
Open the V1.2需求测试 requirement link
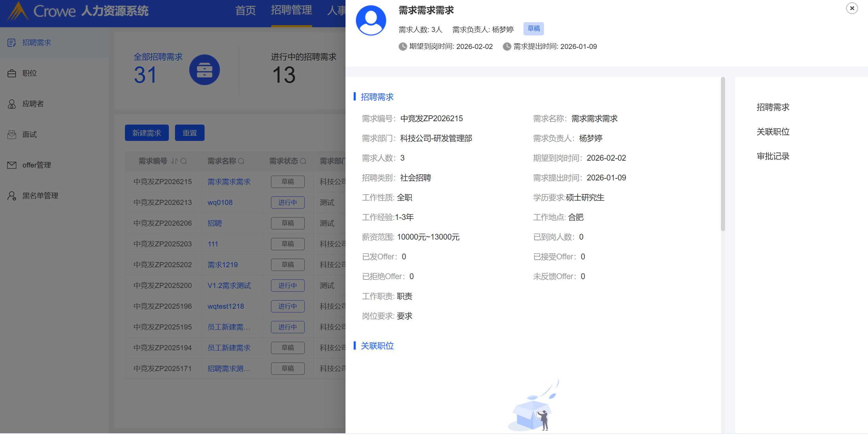click(x=229, y=286)
